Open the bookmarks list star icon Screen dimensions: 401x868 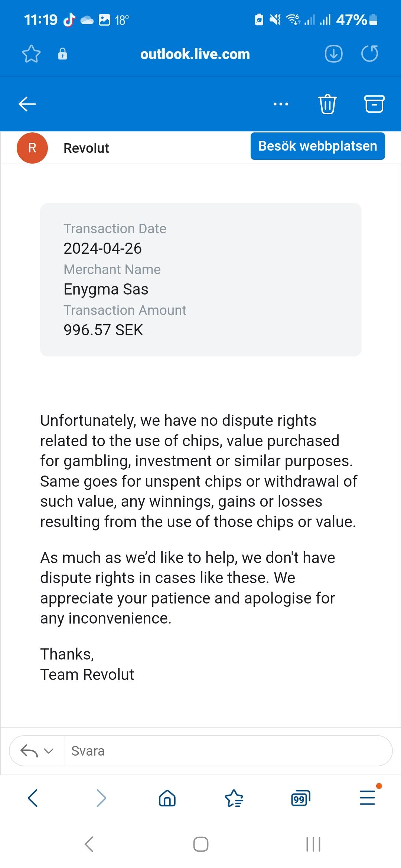coord(234,798)
